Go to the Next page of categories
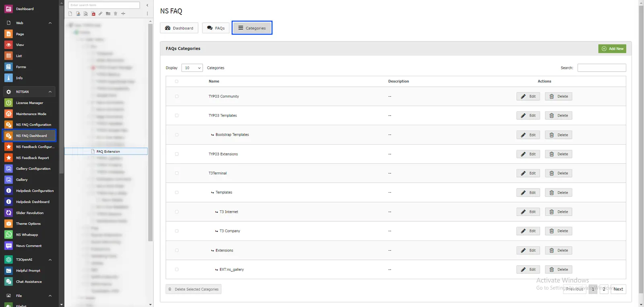Screen dimensions: 644x307 (618, 289)
